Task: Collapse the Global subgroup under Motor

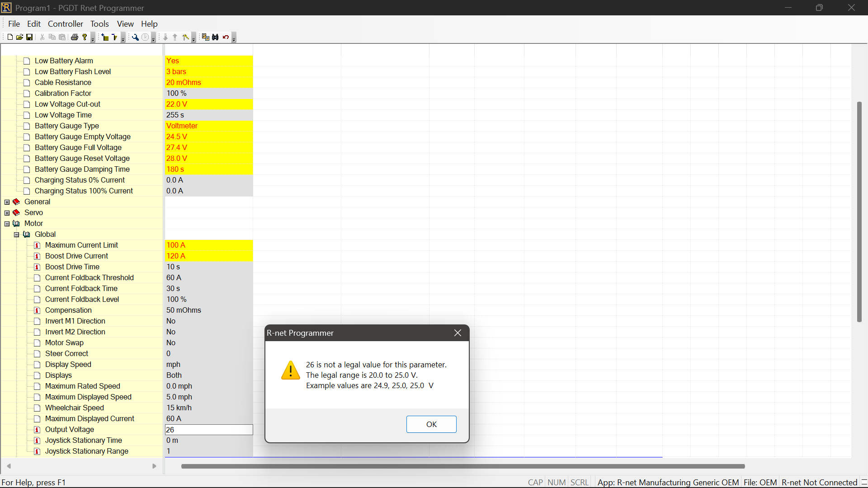Action: pyautogui.click(x=17, y=235)
